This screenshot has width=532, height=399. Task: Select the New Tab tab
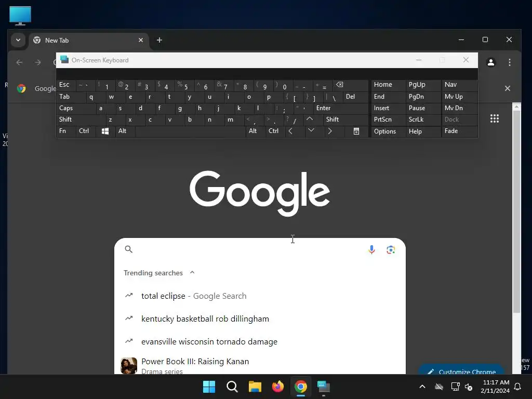coord(89,41)
